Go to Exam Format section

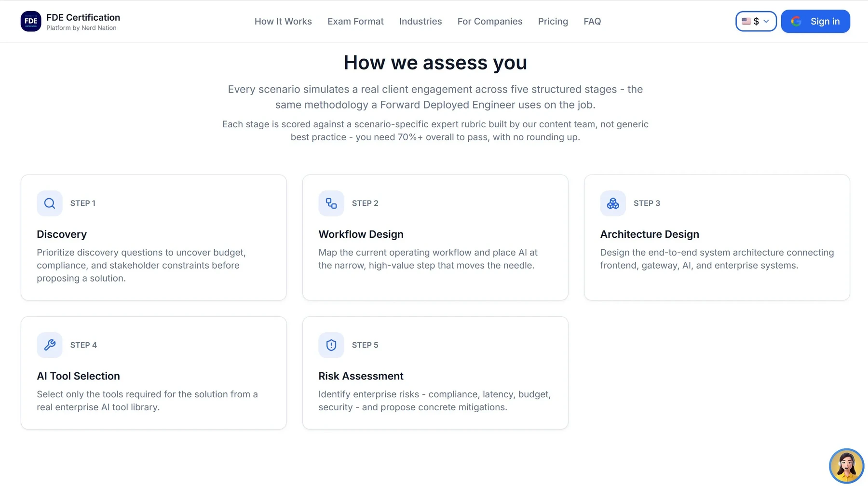(355, 21)
